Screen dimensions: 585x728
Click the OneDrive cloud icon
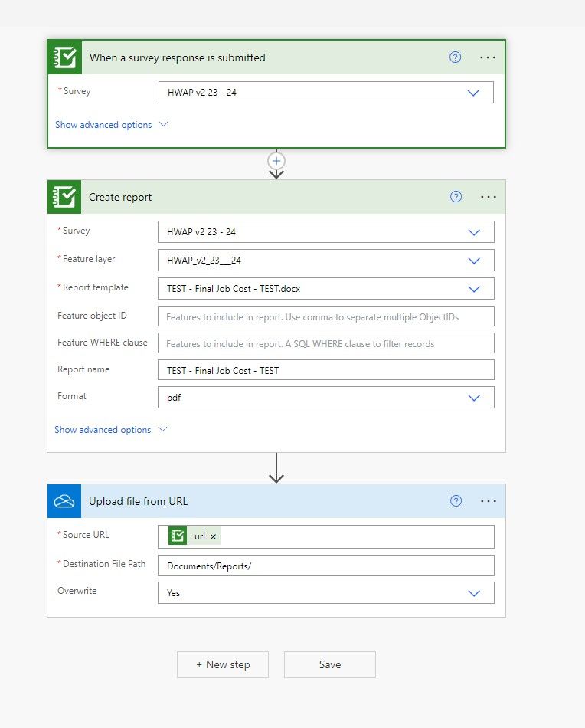[63, 501]
